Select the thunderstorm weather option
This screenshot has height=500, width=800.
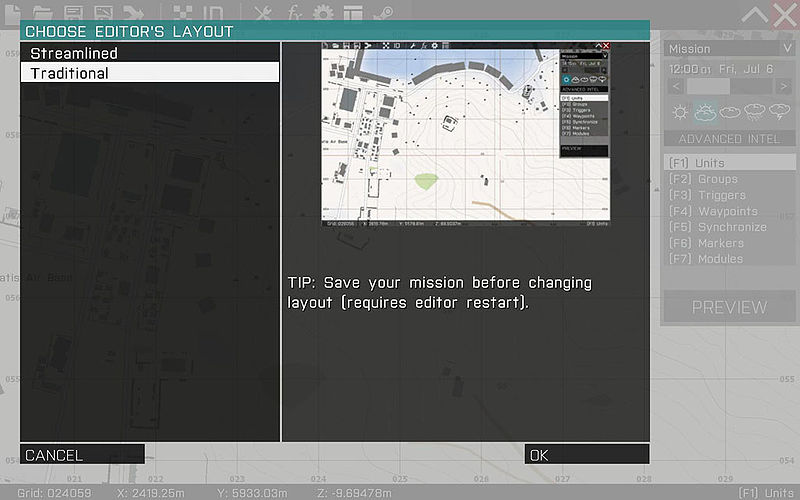click(x=780, y=112)
